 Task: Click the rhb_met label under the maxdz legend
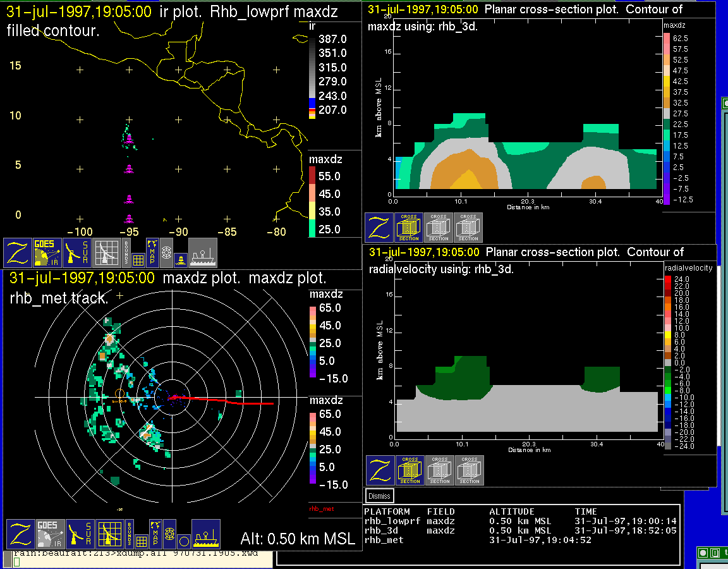point(321,508)
